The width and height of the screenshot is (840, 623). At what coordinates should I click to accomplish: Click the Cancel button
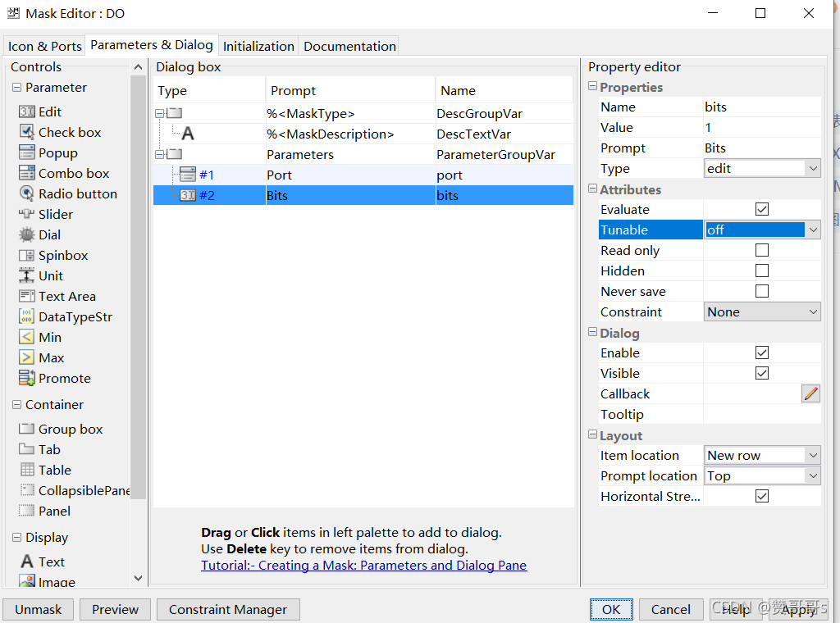point(671,610)
